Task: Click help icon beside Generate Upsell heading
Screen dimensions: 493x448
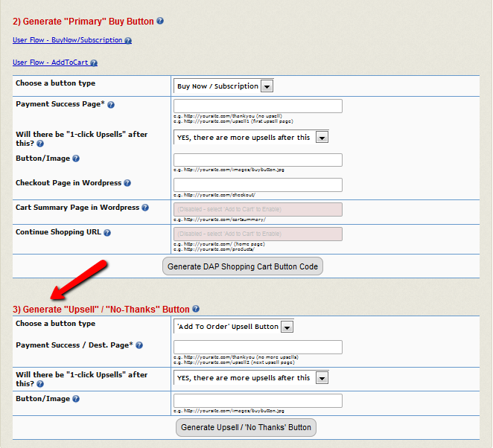Action: click(196, 309)
